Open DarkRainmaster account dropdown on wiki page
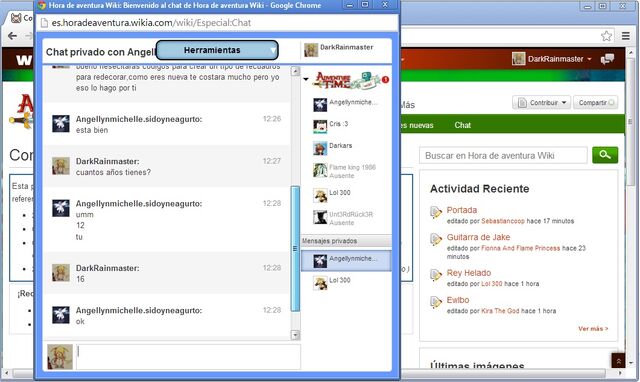This screenshot has width=640, height=382. (x=552, y=59)
